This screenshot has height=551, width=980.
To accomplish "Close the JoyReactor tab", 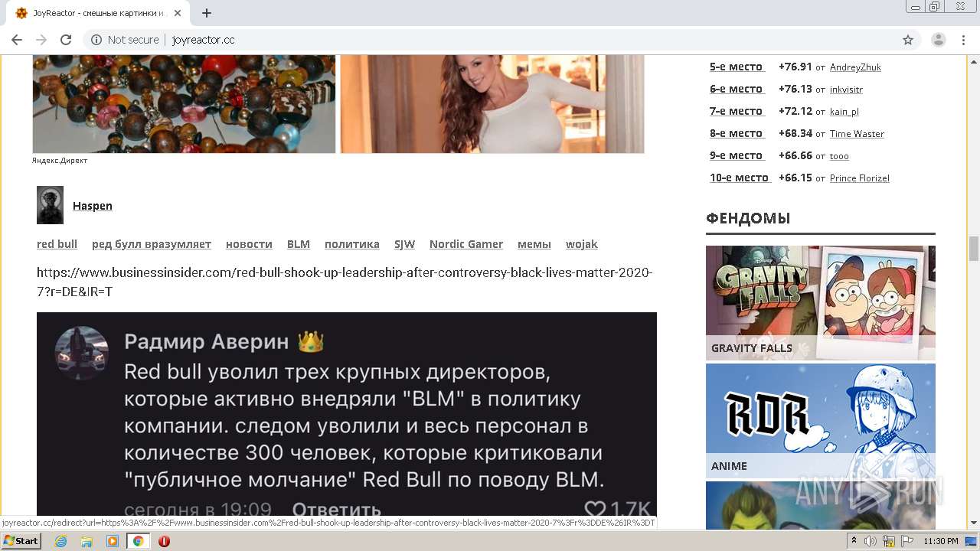I will tap(178, 13).
